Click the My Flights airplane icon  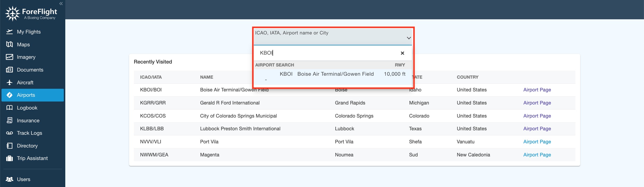[x=9, y=32]
